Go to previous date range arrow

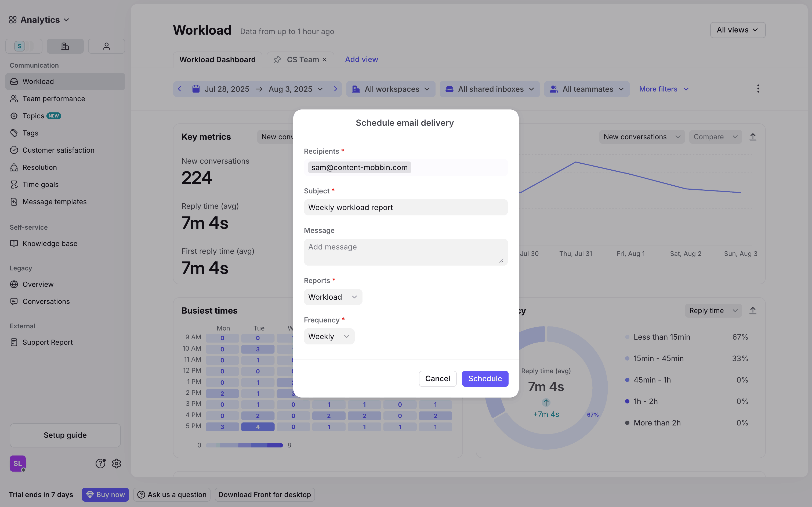tap(180, 89)
